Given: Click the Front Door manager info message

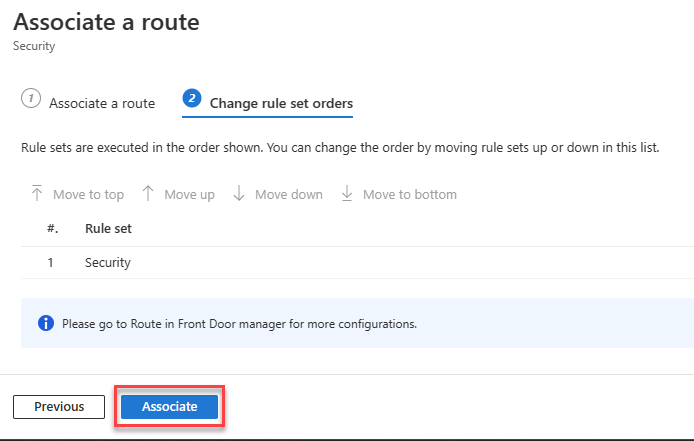Looking at the screenshot, I should pos(239,324).
